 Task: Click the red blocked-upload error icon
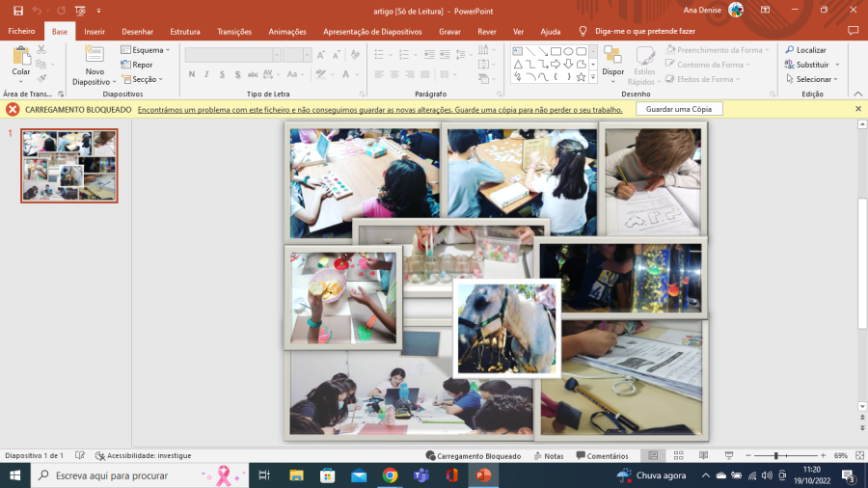point(13,110)
